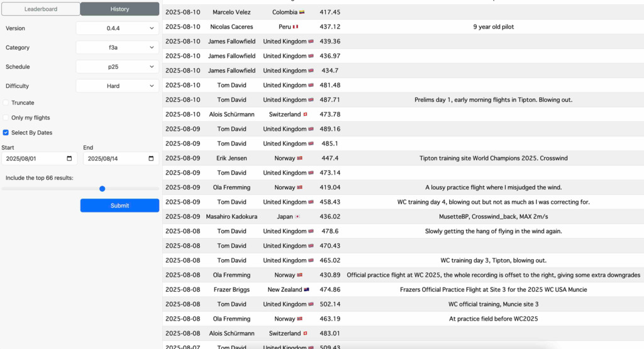The width and height of the screenshot is (644, 349).
Task: Click the score 473.14
Action: [330, 173]
